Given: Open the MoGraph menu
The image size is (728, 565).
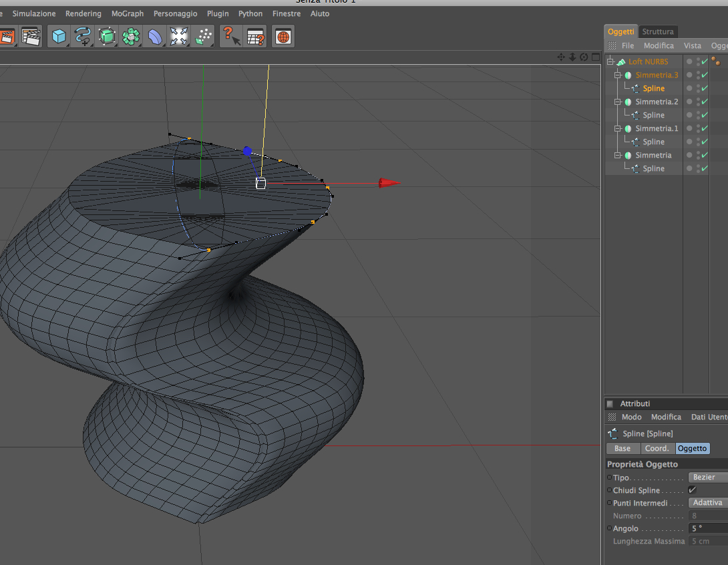Looking at the screenshot, I should pyautogui.click(x=128, y=13).
